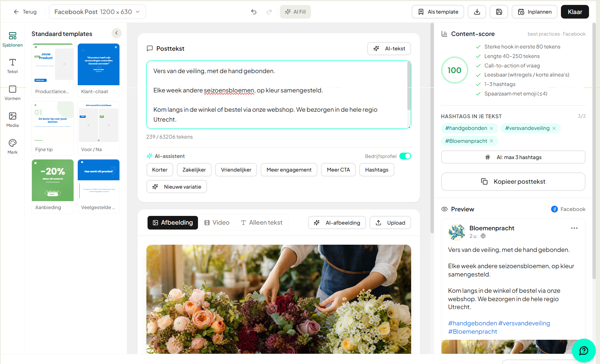Click the AI Fill button

click(295, 12)
